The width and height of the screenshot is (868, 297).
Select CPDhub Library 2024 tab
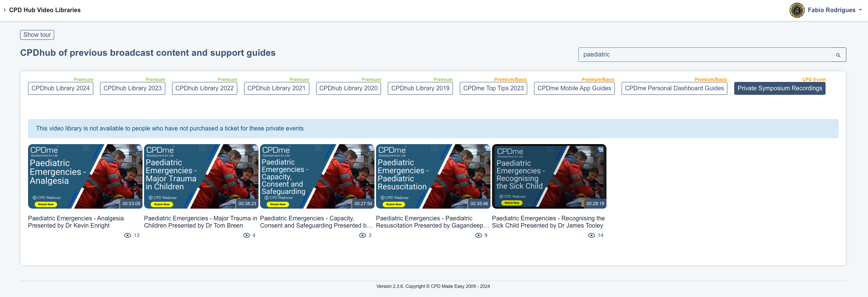click(x=61, y=88)
